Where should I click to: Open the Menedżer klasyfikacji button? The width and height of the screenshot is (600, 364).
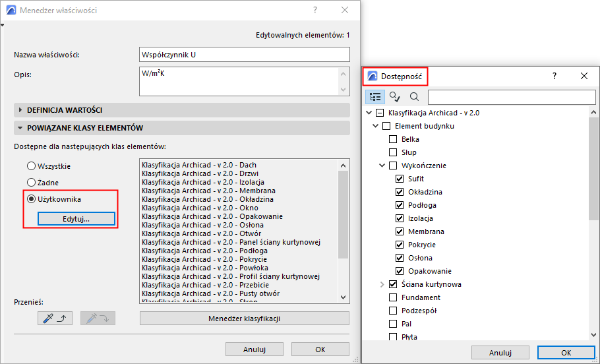[245, 318]
